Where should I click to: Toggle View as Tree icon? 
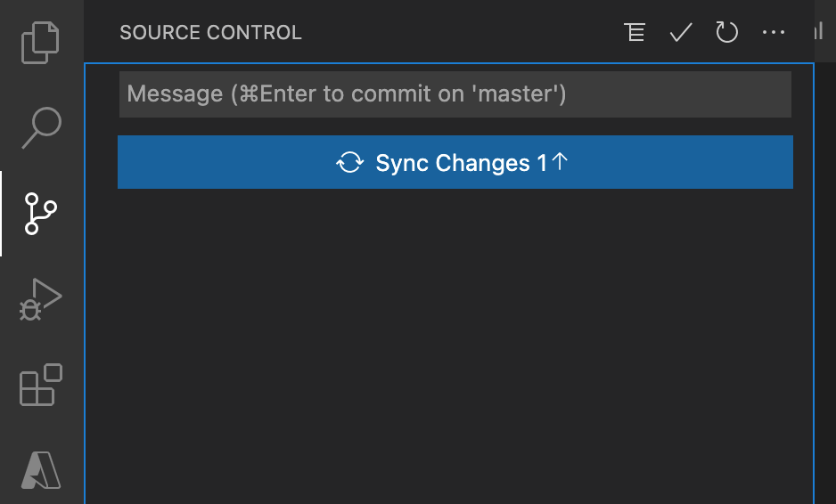[635, 33]
